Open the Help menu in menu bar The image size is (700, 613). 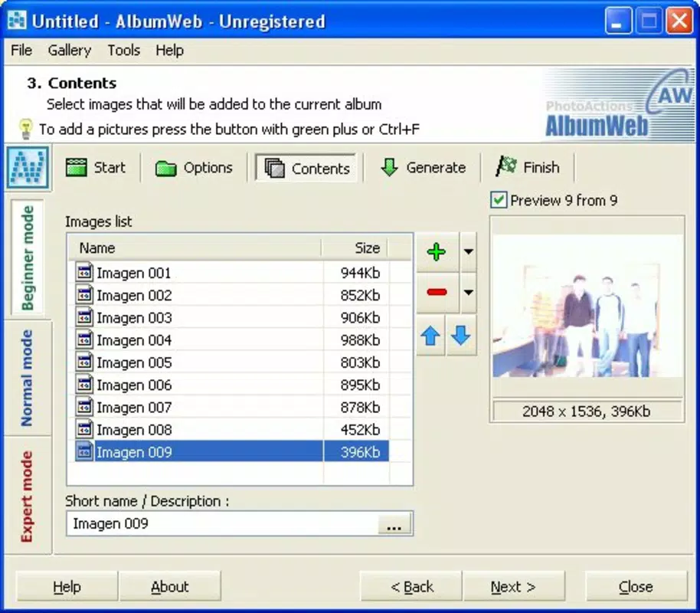(x=170, y=50)
